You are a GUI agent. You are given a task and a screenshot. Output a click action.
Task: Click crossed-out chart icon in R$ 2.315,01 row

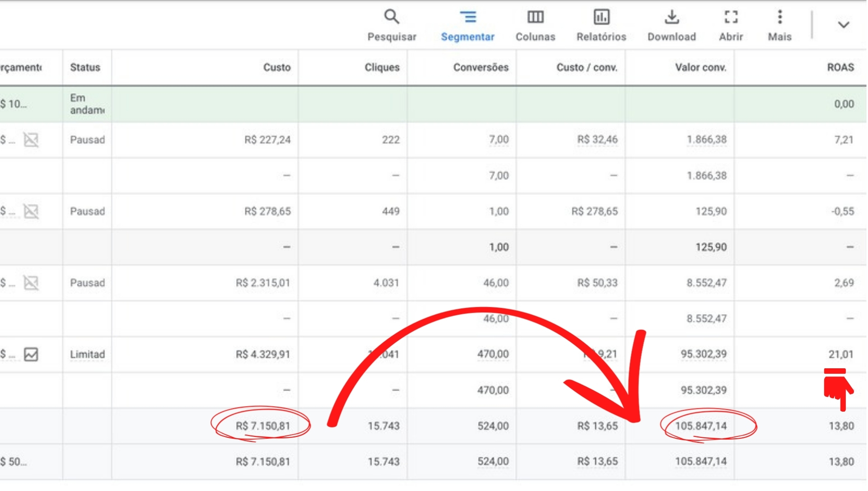pyautogui.click(x=31, y=283)
